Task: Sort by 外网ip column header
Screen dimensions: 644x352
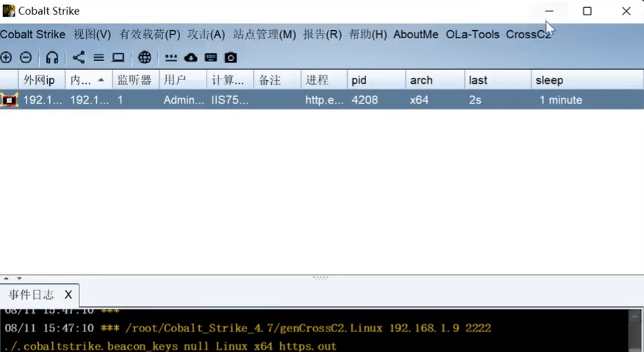Action: pos(41,79)
